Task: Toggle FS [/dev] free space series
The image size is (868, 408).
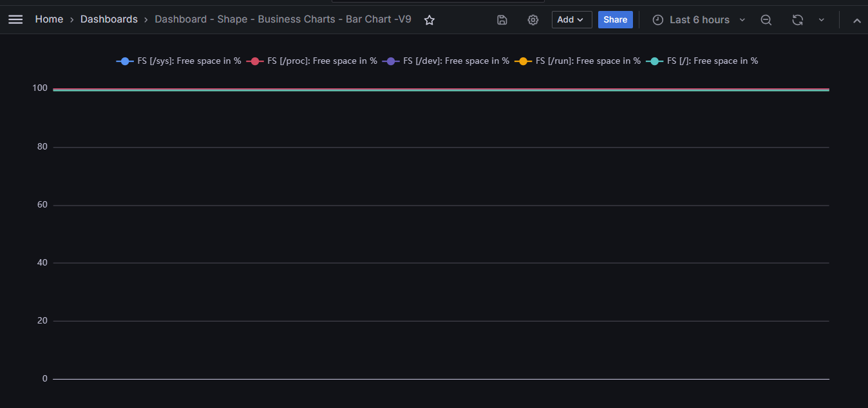Action: [456, 61]
